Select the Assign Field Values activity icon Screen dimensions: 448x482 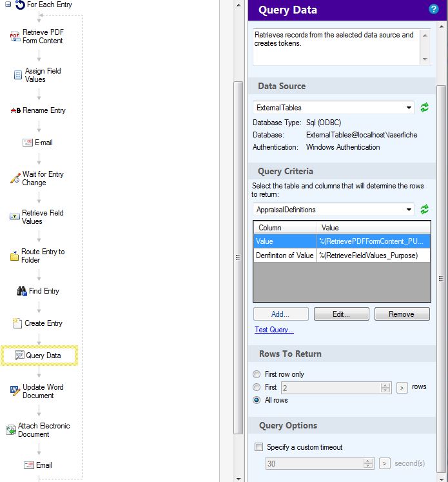click(x=18, y=75)
